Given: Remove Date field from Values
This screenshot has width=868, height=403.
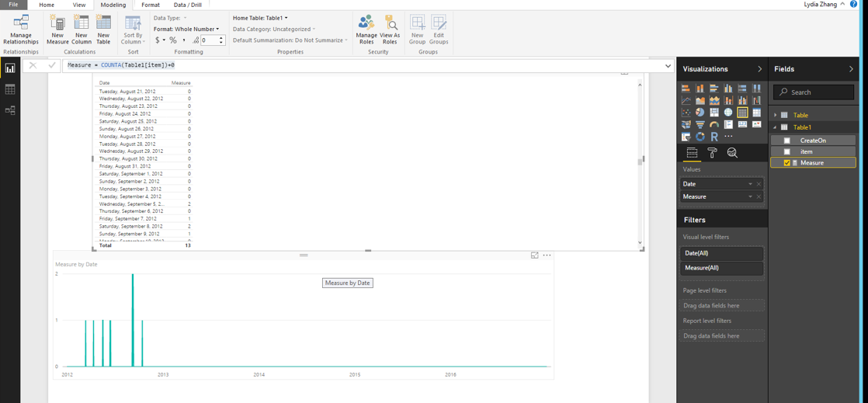Looking at the screenshot, I should pyautogui.click(x=759, y=184).
